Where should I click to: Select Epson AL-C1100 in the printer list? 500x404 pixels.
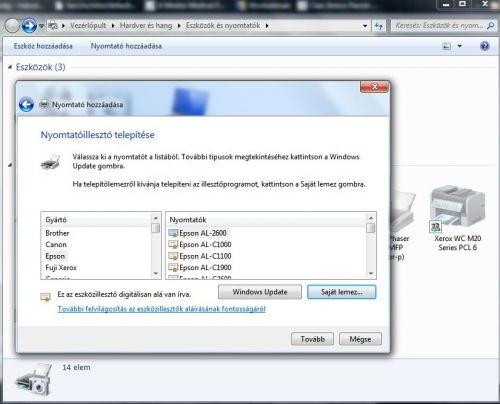point(205,256)
